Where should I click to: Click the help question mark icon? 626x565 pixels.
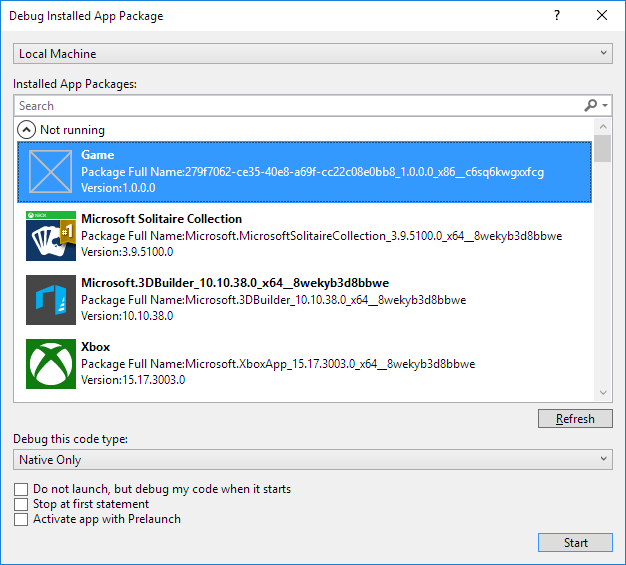click(557, 16)
